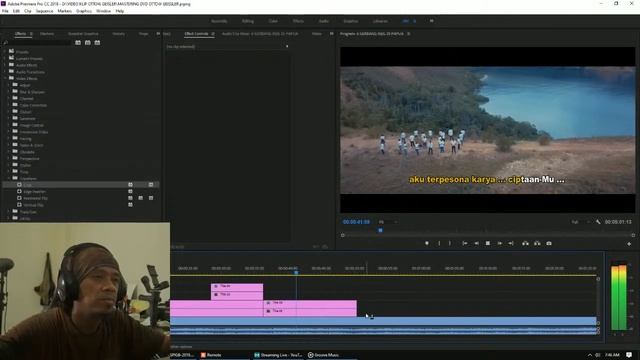The height and width of the screenshot is (360, 640).
Task: Click the Program monitor current timecode
Action: [x=356, y=222]
